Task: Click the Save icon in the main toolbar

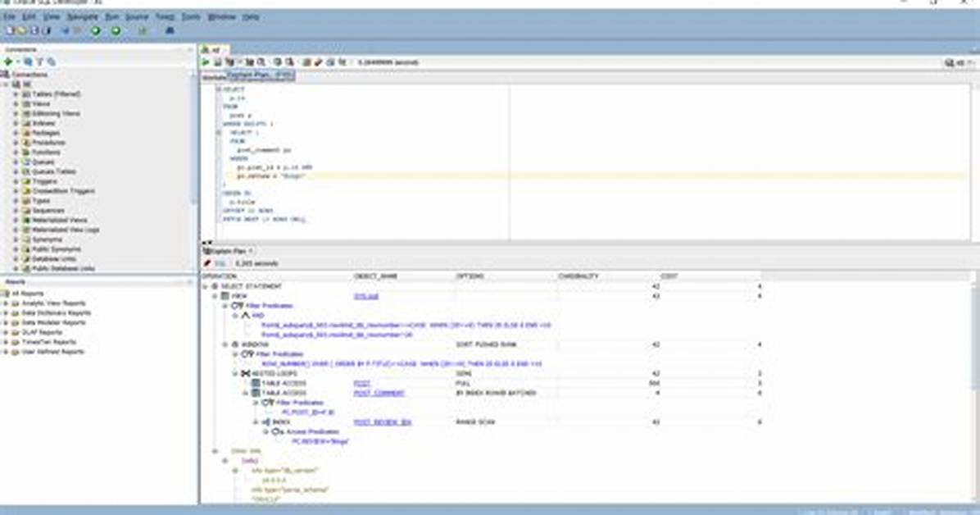Action: click(34, 30)
